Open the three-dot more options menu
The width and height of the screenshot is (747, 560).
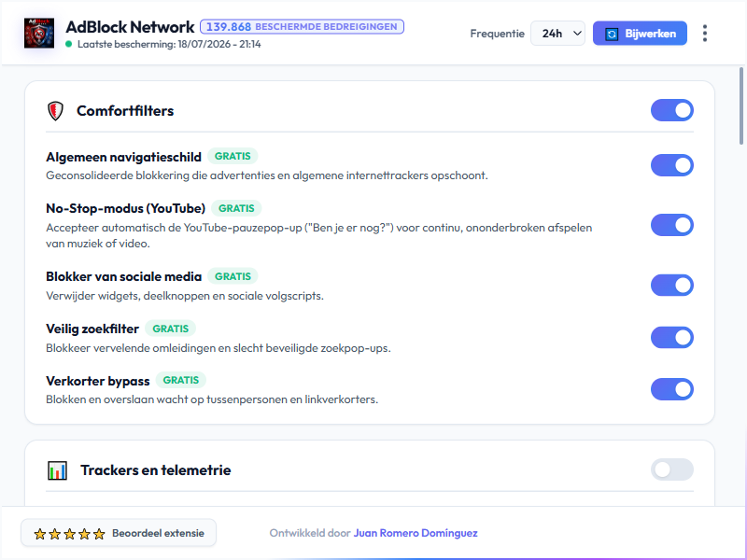coord(705,34)
